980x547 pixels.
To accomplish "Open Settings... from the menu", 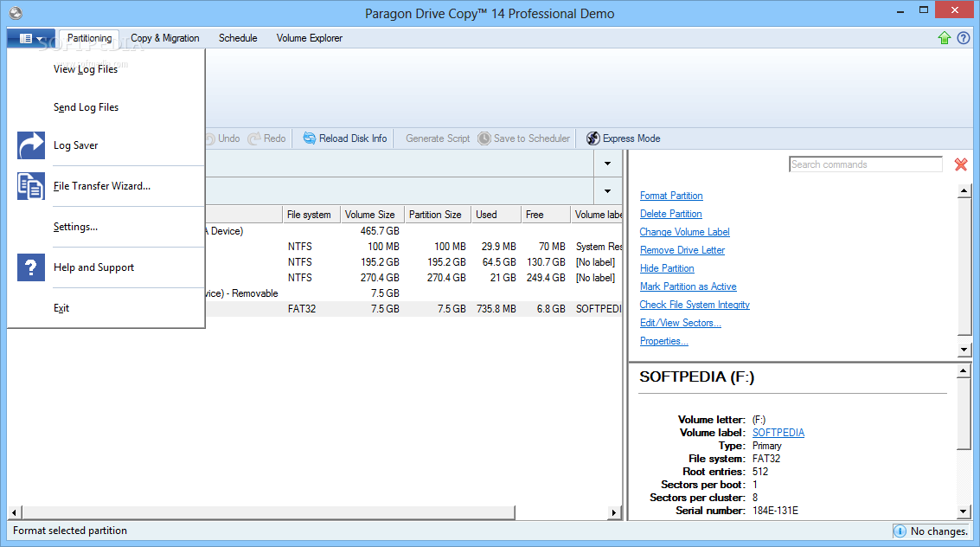I will pos(75,227).
